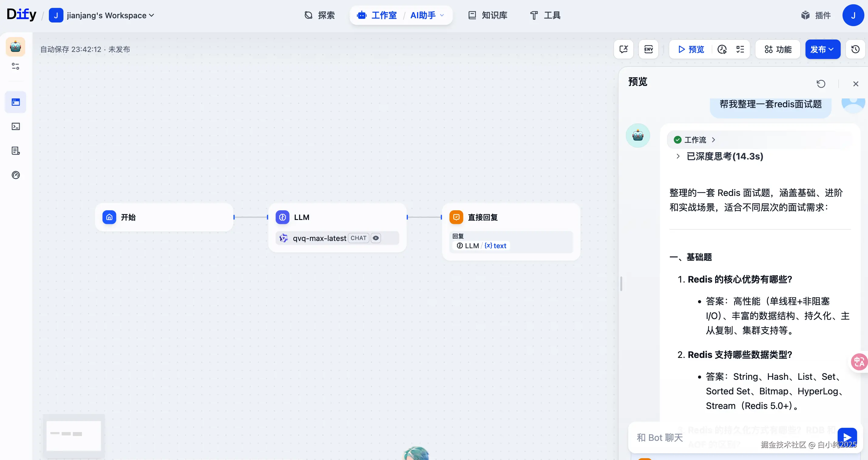Open the logs icon in sidebar
This screenshot has height=460, width=868.
tap(15, 151)
